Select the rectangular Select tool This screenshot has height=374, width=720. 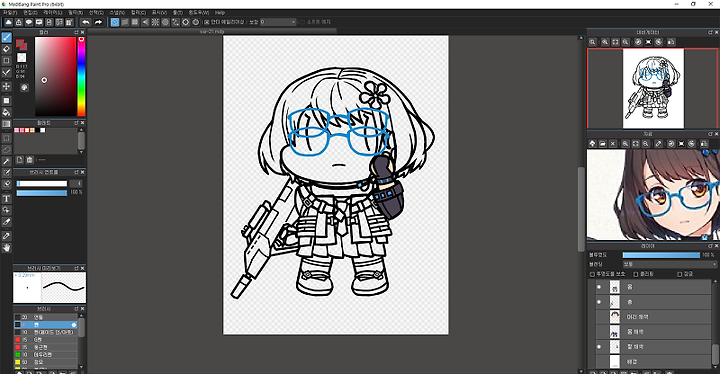tap(6, 138)
